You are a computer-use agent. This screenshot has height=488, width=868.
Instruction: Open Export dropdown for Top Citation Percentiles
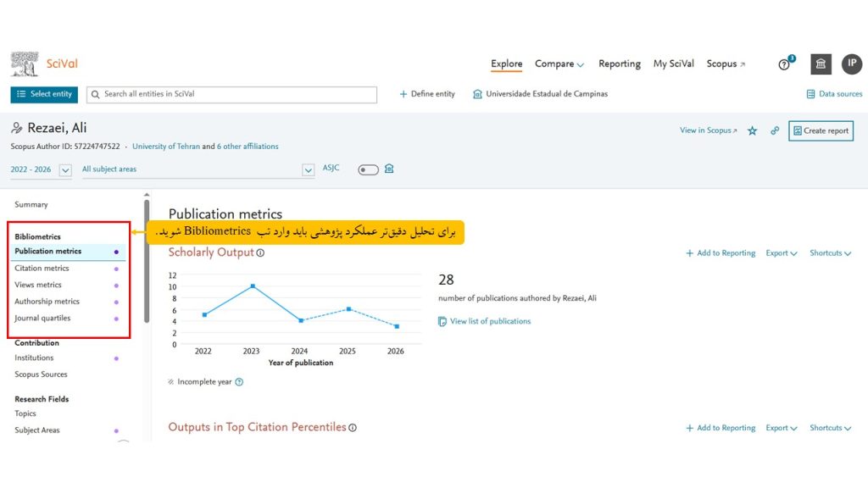click(781, 428)
